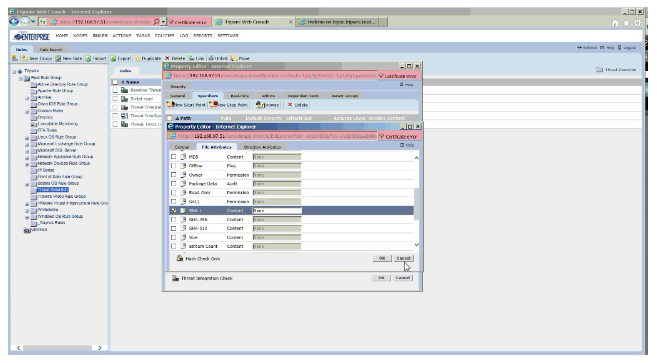Click New Rule in the rules toolbar
Screen dimensions: 657x363
(x=69, y=58)
